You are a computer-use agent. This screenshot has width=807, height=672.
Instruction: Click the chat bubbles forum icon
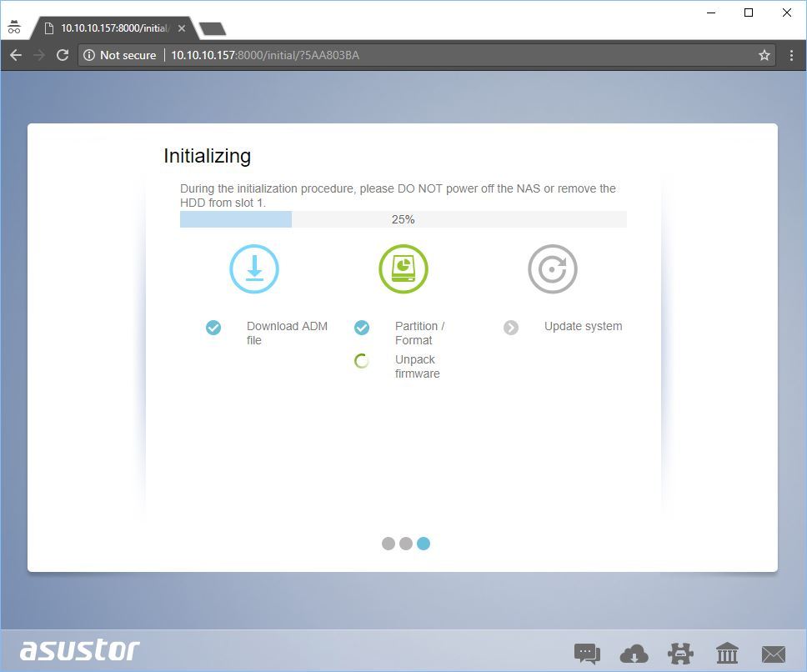[587, 654]
